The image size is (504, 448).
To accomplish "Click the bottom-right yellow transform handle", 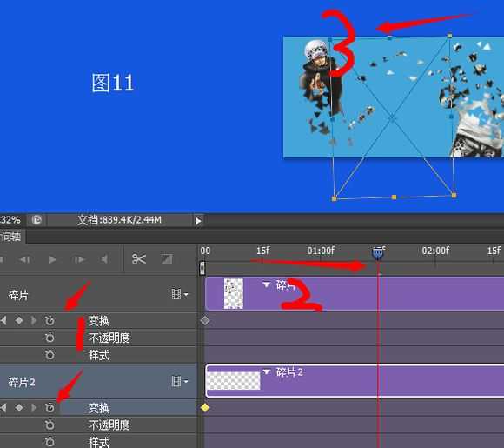I will [454, 195].
